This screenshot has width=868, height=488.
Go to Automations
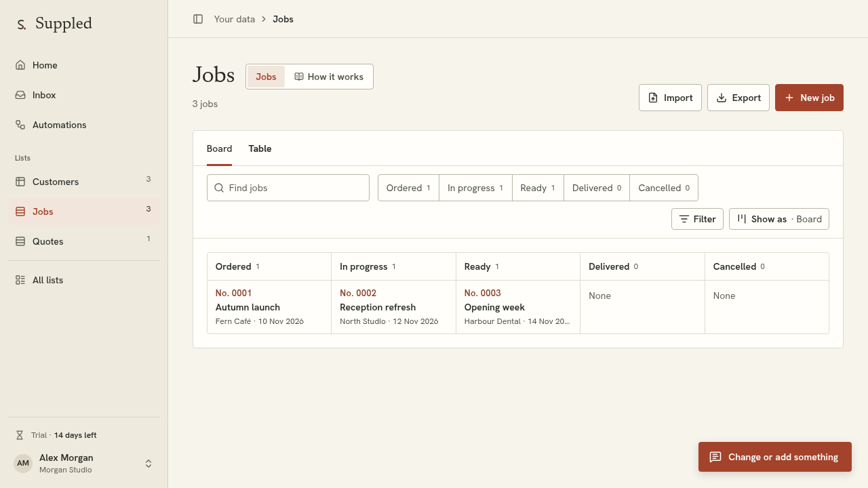(x=83, y=125)
